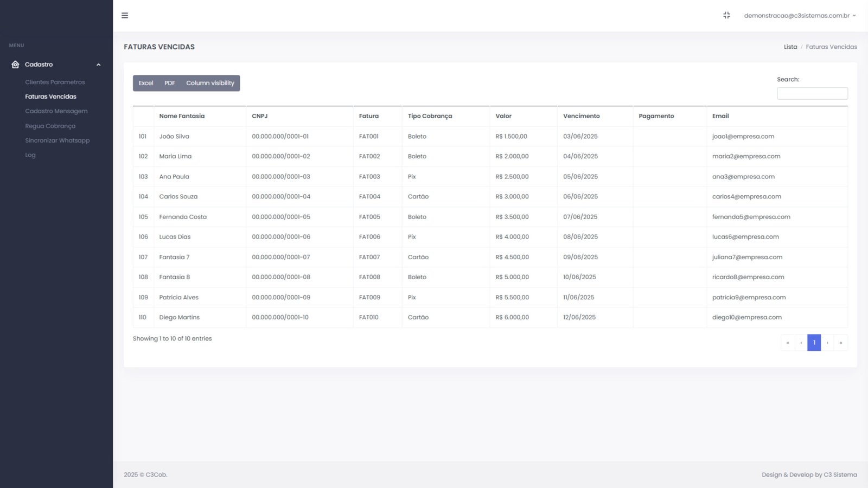Click the Cadastro home icon

(15, 65)
